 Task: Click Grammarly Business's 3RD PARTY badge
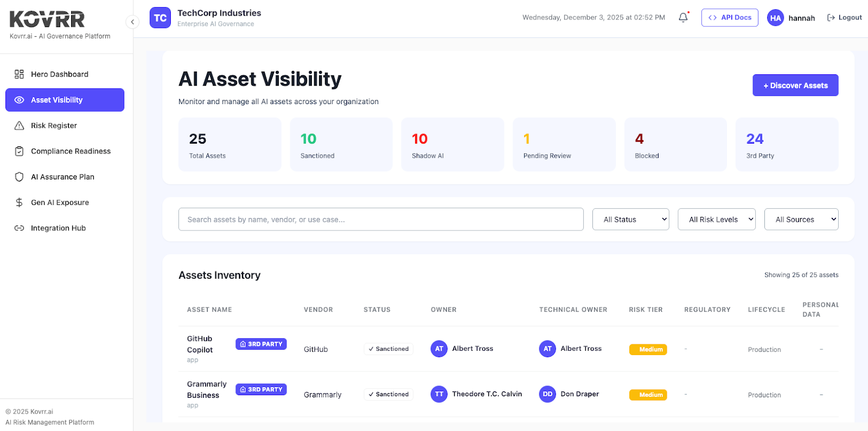(x=261, y=389)
